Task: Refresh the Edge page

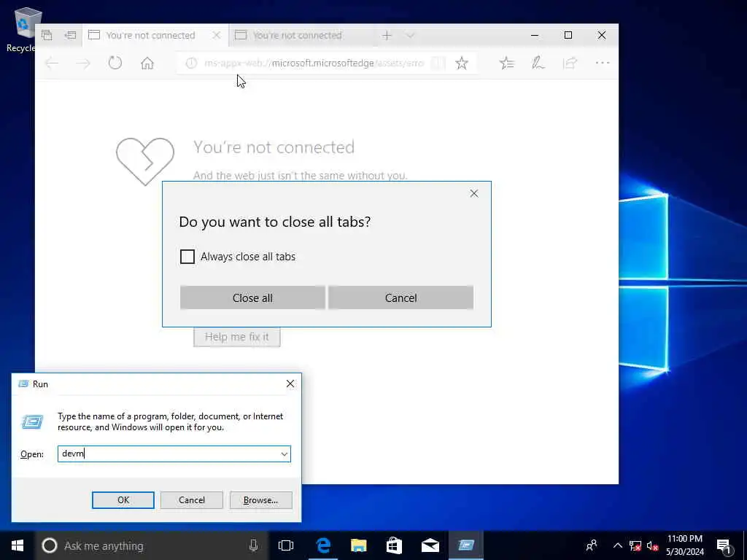Action: coord(115,63)
